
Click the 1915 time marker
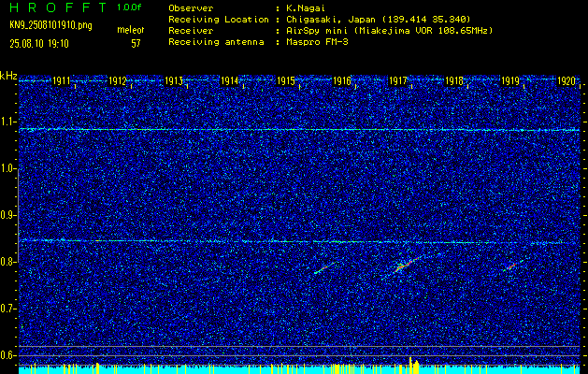[286, 81]
